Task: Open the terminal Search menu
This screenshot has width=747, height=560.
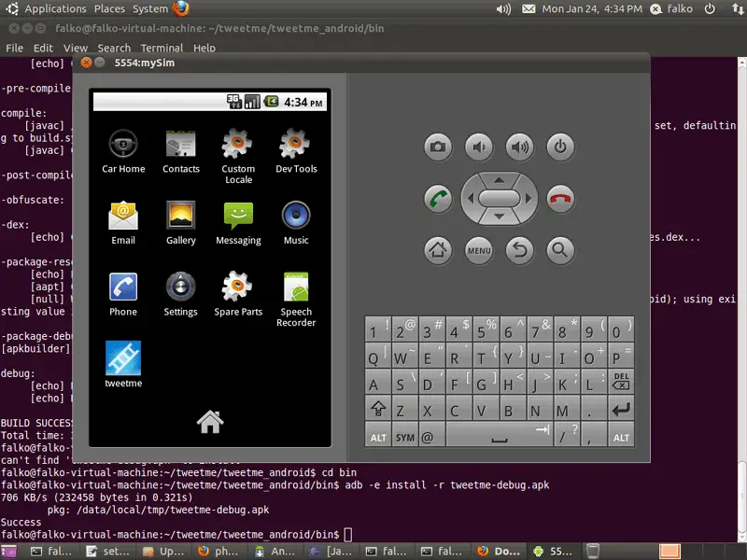Action: pos(114,49)
